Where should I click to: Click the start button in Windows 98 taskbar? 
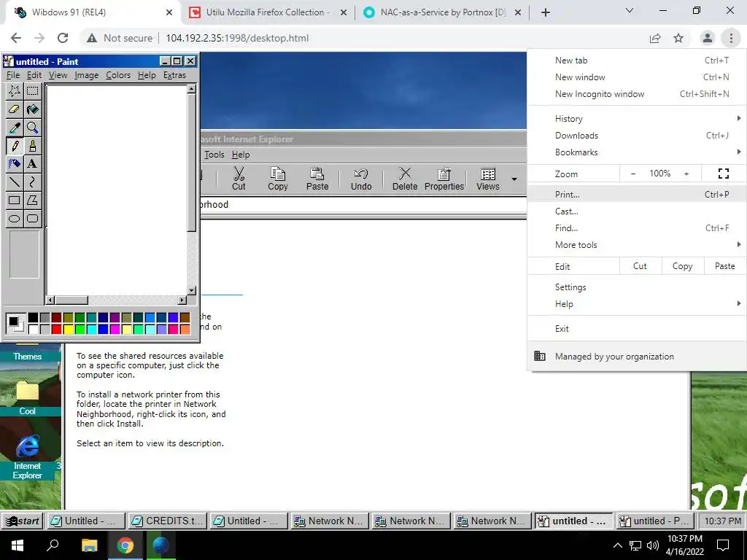tap(23, 521)
